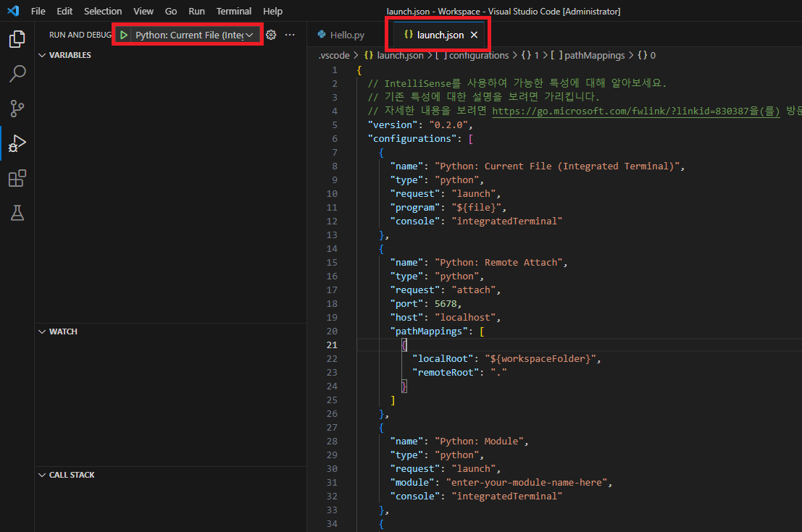Viewport: 802px width, 532px height.
Task: Open the Help menu
Action: 272,11
